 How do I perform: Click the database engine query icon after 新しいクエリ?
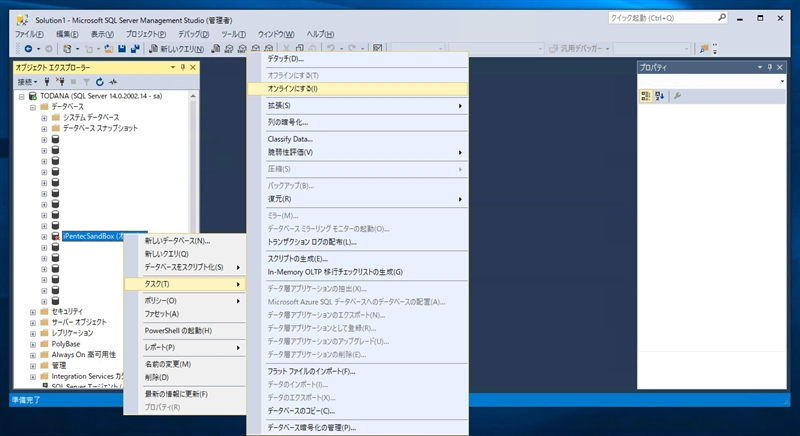coord(216,48)
